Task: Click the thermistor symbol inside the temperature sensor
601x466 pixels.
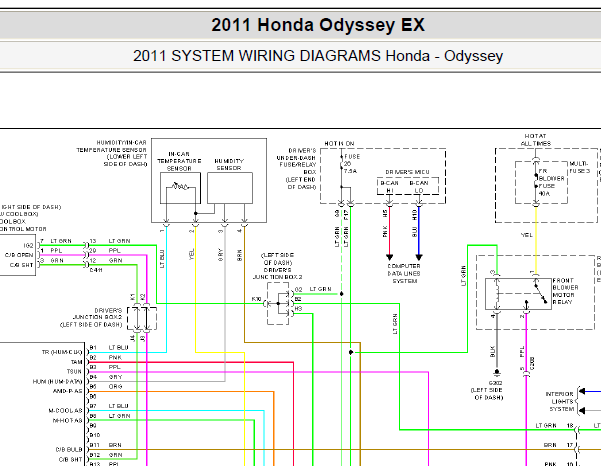Action: pyautogui.click(x=180, y=187)
